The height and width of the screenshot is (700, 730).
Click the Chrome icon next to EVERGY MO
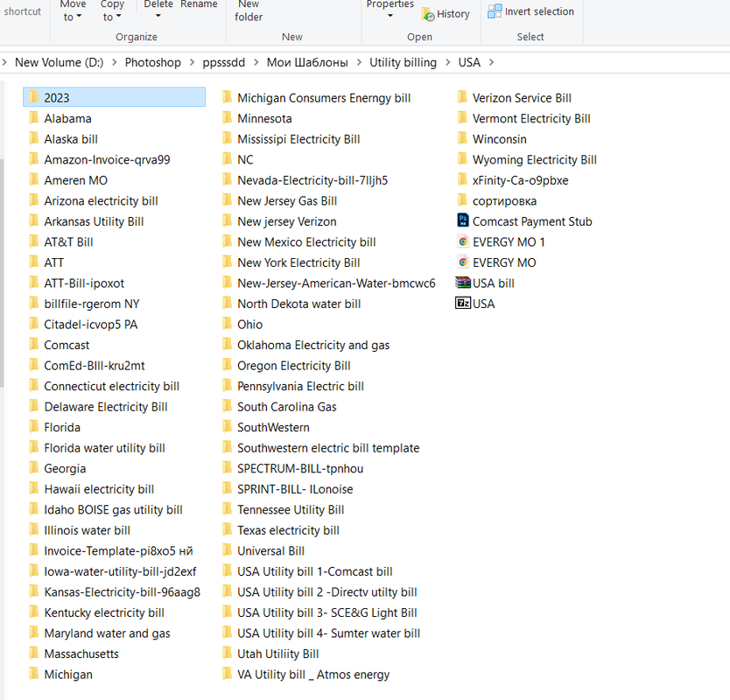(x=463, y=262)
